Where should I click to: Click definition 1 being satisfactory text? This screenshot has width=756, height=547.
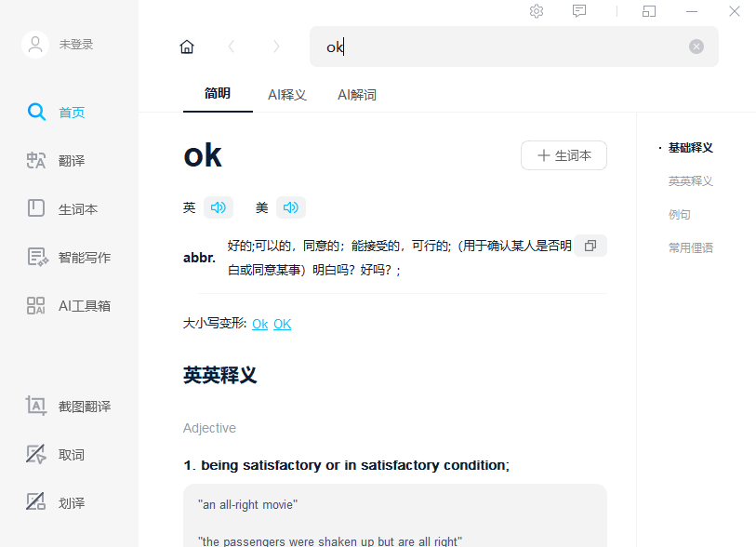point(346,465)
